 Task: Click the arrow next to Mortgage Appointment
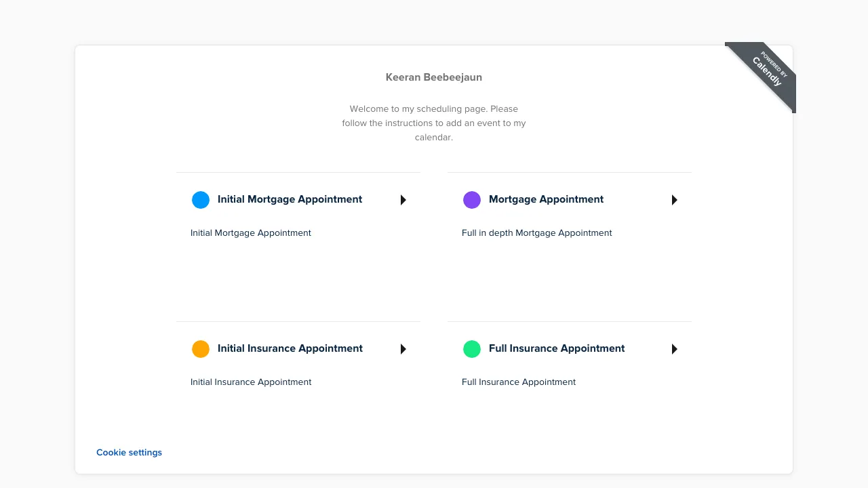674,199
